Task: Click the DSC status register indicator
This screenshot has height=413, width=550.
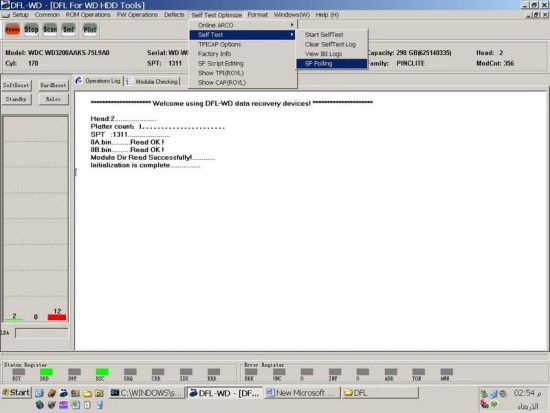Action: coord(102,372)
